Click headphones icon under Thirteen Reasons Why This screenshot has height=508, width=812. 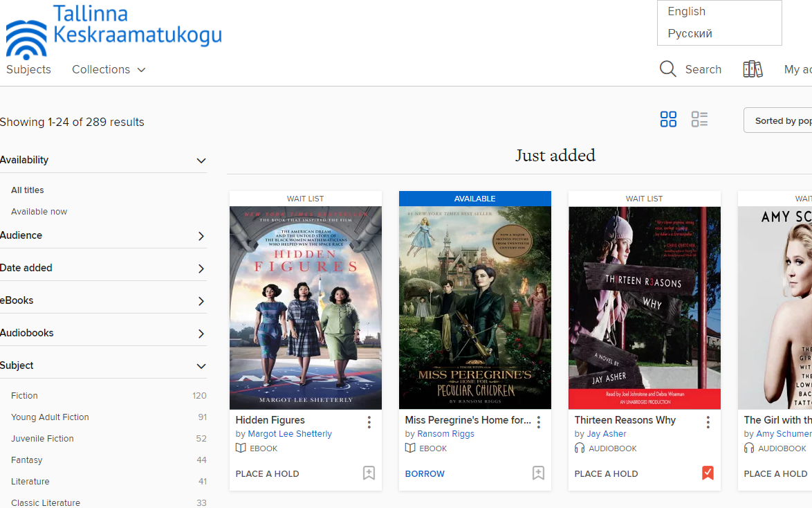click(x=580, y=448)
